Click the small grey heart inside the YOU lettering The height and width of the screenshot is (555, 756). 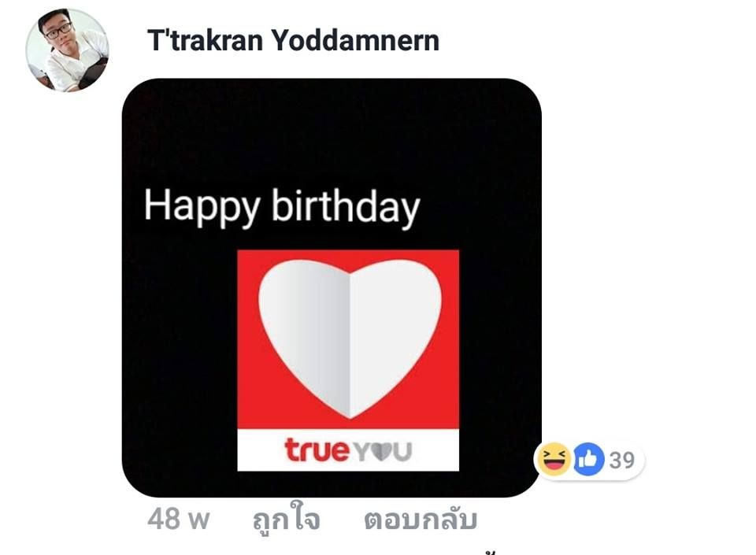(x=381, y=451)
